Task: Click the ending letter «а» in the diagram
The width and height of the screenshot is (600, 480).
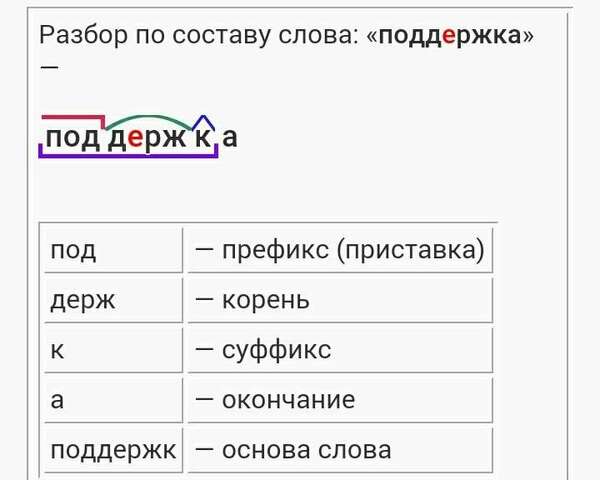Action: pyautogui.click(x=230, y=137)
